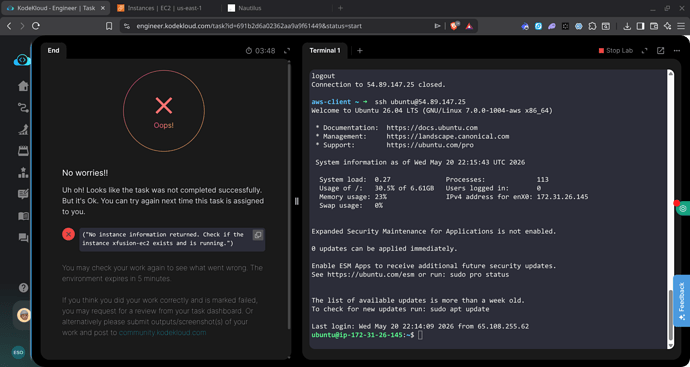Image resolution: width=690 pixels, height=367 pixels.
Task: Click the red error X badge
Action: tap(68, 234)
